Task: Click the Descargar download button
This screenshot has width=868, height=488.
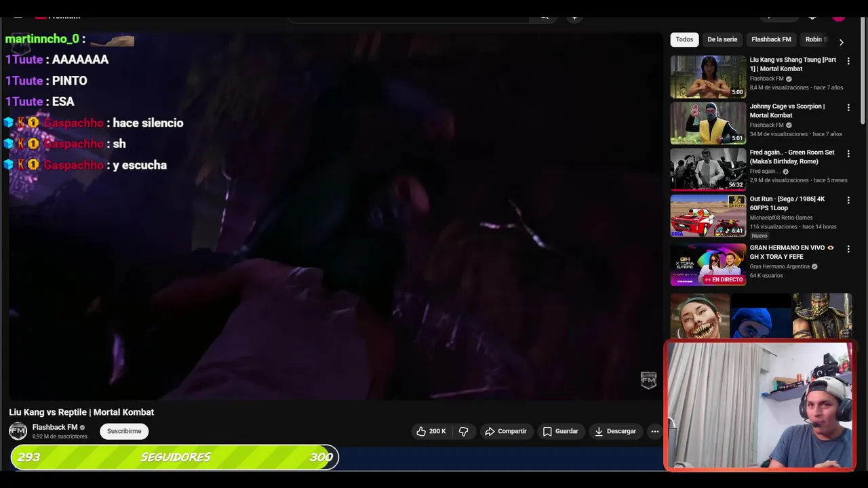Action: tap(616, 431)
